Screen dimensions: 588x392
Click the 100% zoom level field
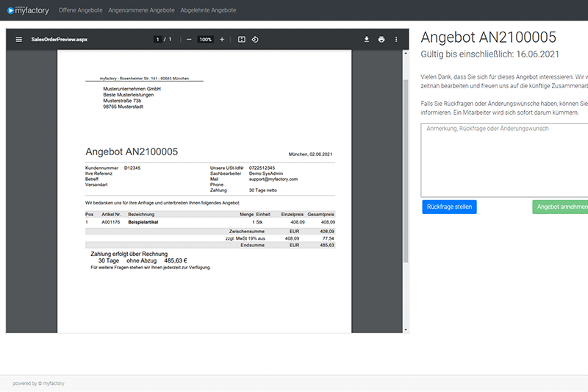click(206, 40)
